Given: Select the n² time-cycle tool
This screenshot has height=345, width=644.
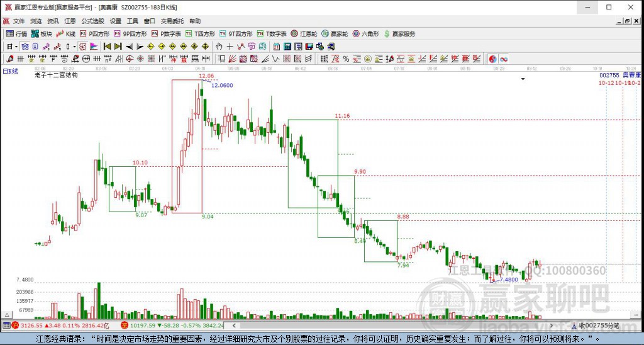Looking at the screenshot, I should point(108,59).
